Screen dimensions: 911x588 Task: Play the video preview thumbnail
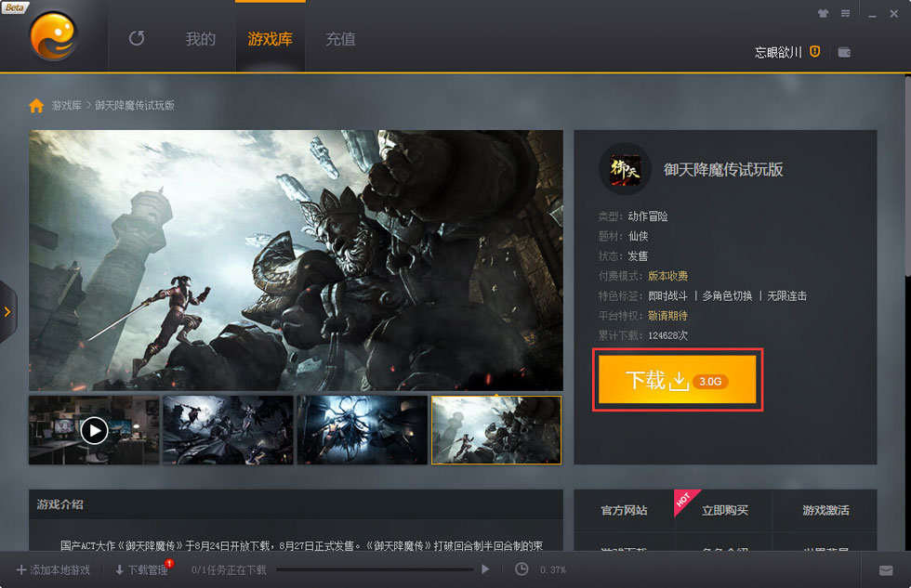(93, 429)
